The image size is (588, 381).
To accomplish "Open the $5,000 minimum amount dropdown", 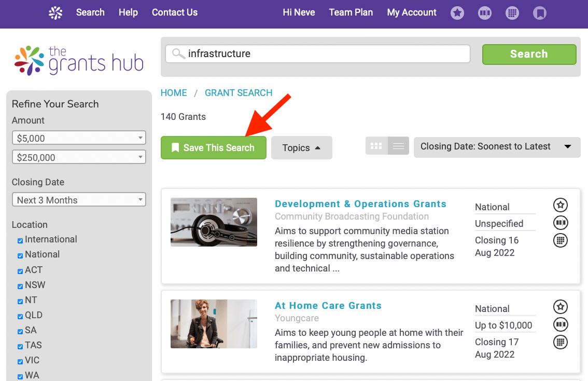I will [x=79, y=138].
